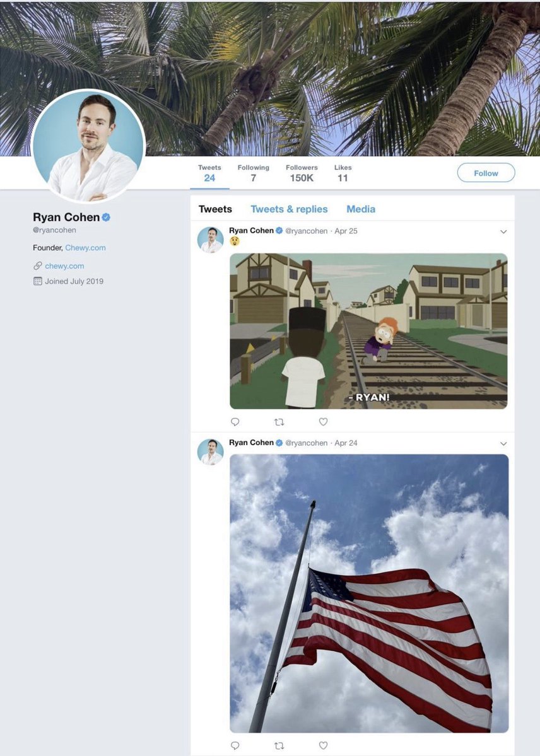Open the South Park GIF image
This screenshot has height=756, width=540.
tap(368, 331)
